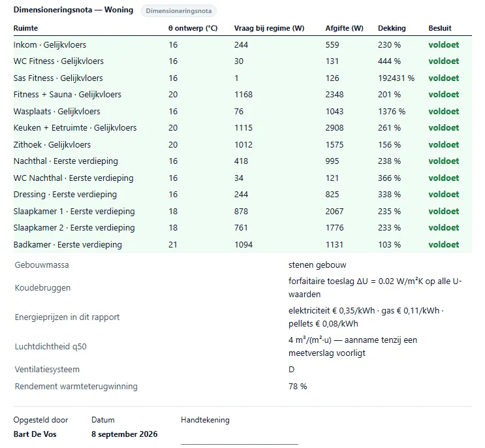Image resolution: width=485 pixels, height=448 pixels.
Task: Select the forfaitaire toeslag ΔU text
Action: point(375,288)
